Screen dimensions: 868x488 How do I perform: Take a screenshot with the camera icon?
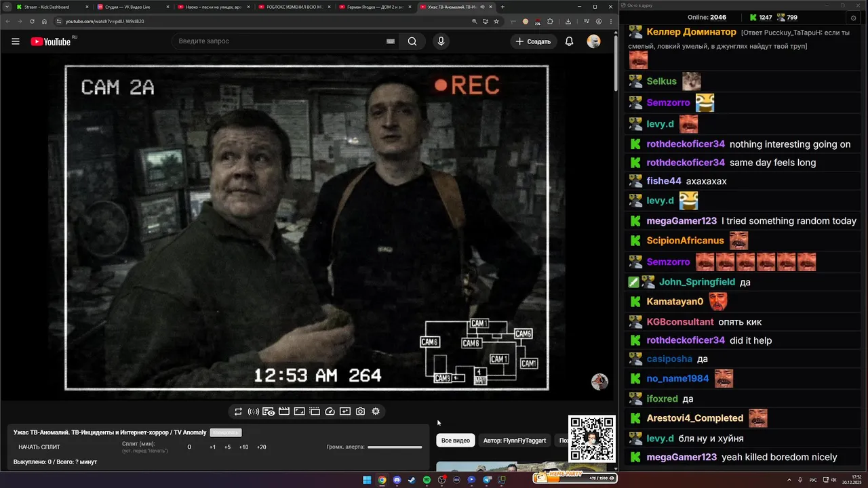[x=360, y=411]
